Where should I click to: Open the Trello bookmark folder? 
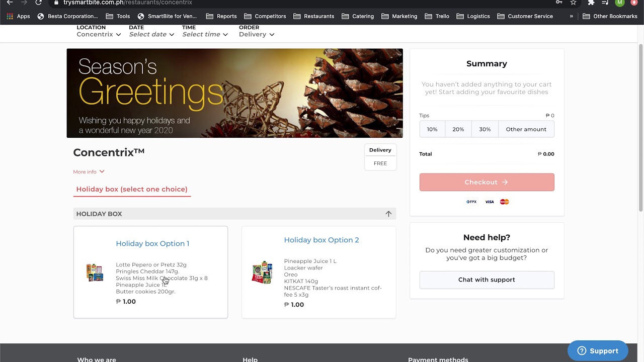click(437, 16)
